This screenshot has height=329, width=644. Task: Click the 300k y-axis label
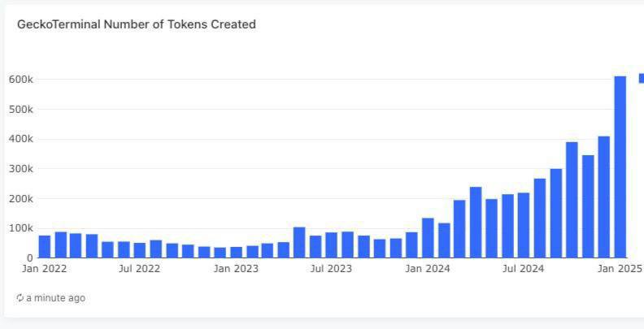(20, 169)
